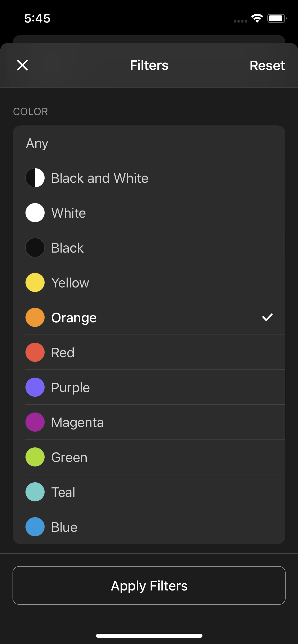The width and height of the screenshot is (298, 644).
Task: Pick the green circle swatch
Action: pos(35,457)
